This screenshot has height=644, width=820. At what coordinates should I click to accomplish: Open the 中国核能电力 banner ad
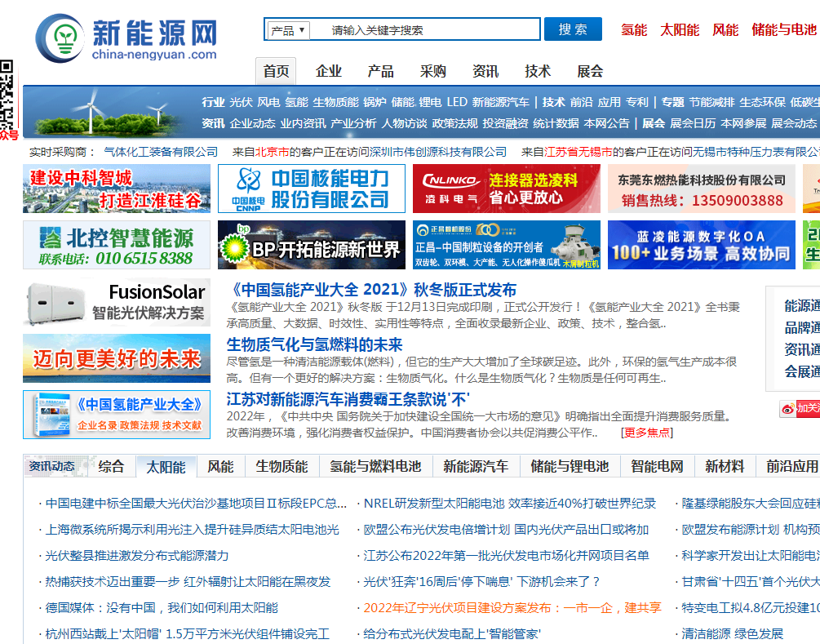coord(312,189)
